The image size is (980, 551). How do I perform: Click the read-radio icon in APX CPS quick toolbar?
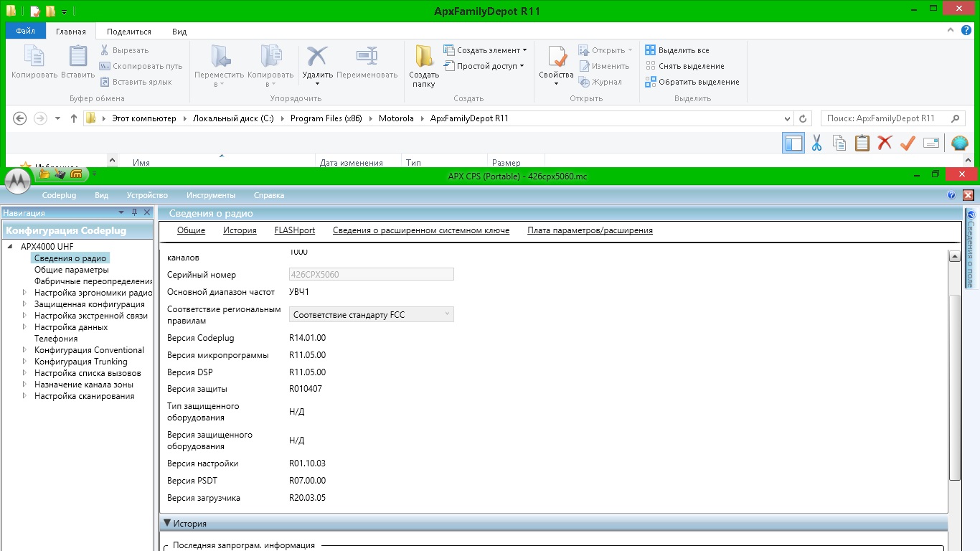60,174
